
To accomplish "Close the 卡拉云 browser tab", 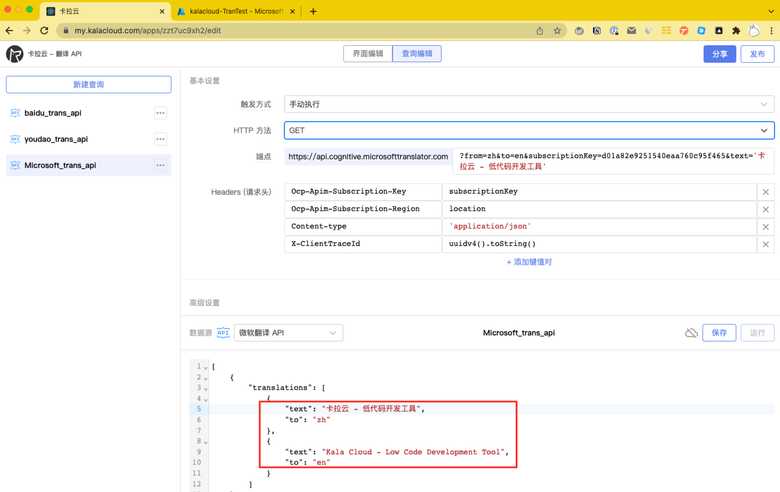I will tap(162, 11).
